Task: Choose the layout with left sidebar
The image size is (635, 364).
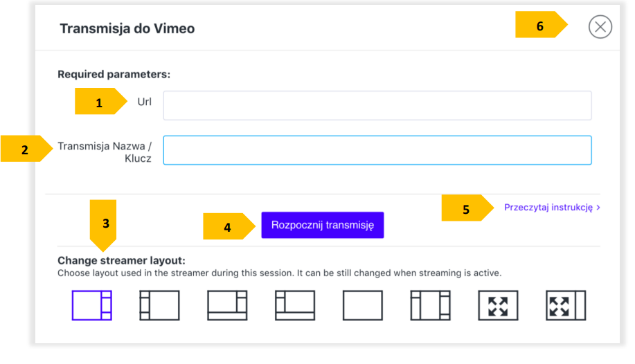Action: [x=159, y=305]
